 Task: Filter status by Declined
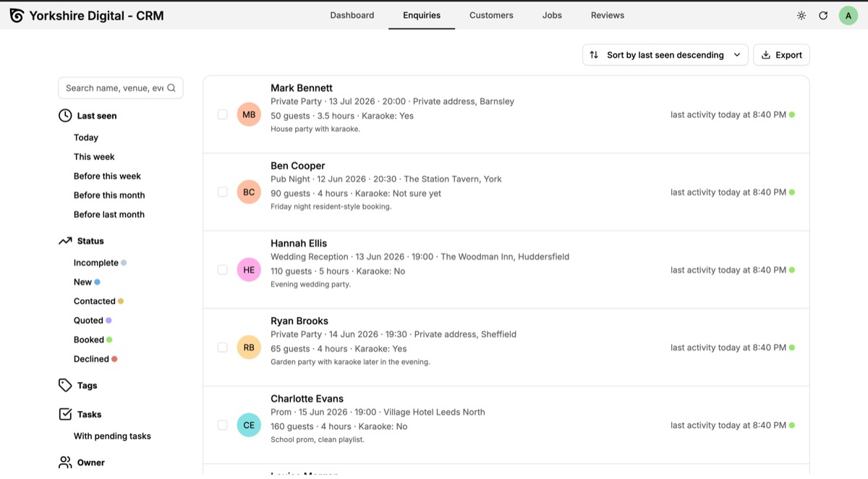pos(95,359)
